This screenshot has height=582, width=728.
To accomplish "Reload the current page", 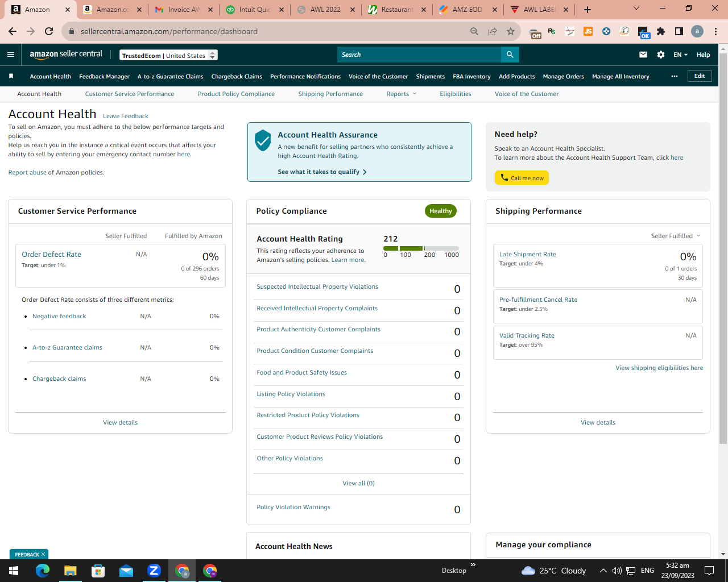I will (49, 31).
